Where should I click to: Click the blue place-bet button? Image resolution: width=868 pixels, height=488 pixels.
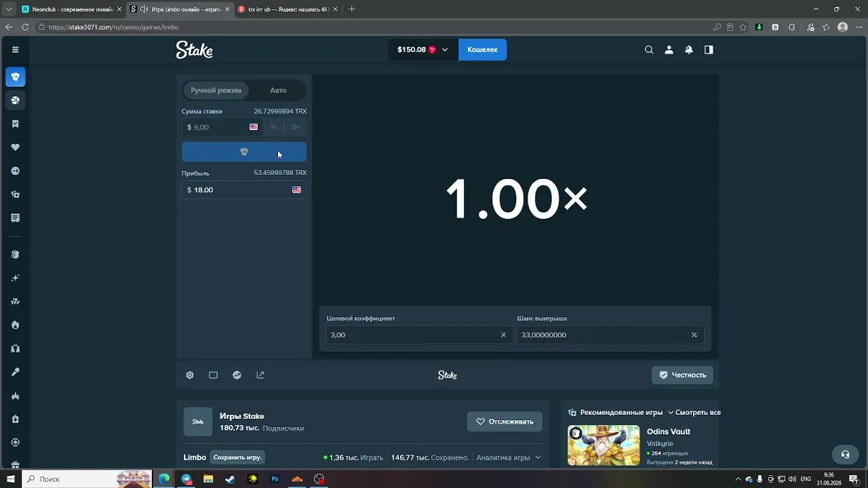pos(244,152)
